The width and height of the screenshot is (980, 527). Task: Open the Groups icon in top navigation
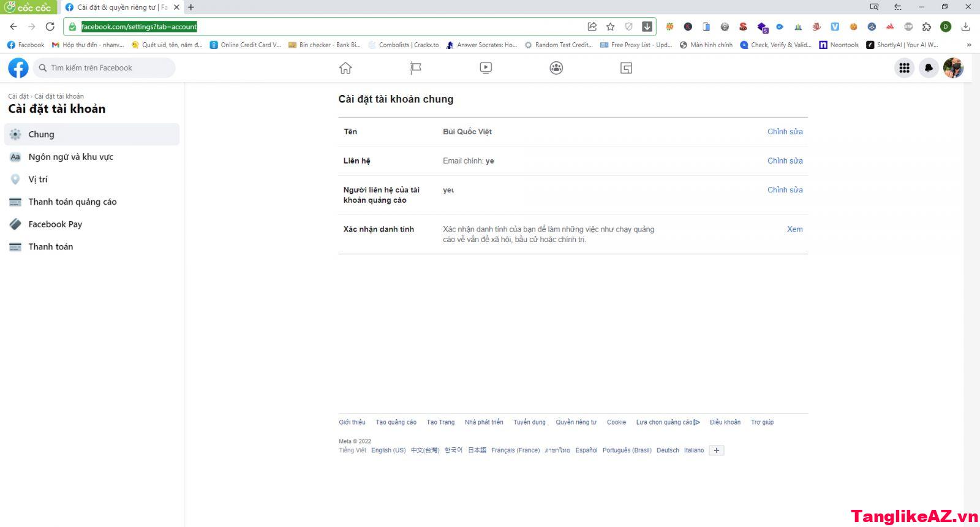[556, 68]
